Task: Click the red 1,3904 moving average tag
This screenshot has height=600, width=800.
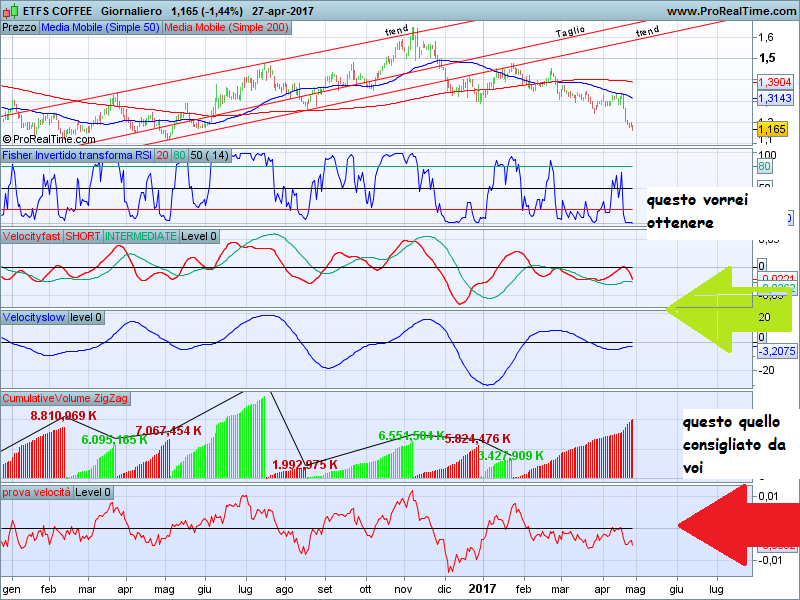Action: [x=774, y=82]
